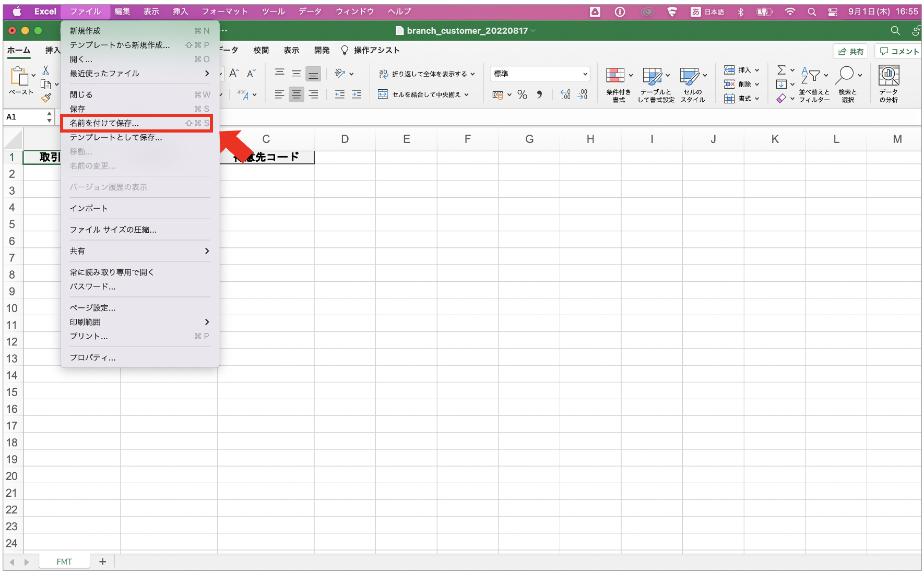Click the AutoSum sigma icon
The height and width of the screenshot is (574, 924).
coord(781,70)
